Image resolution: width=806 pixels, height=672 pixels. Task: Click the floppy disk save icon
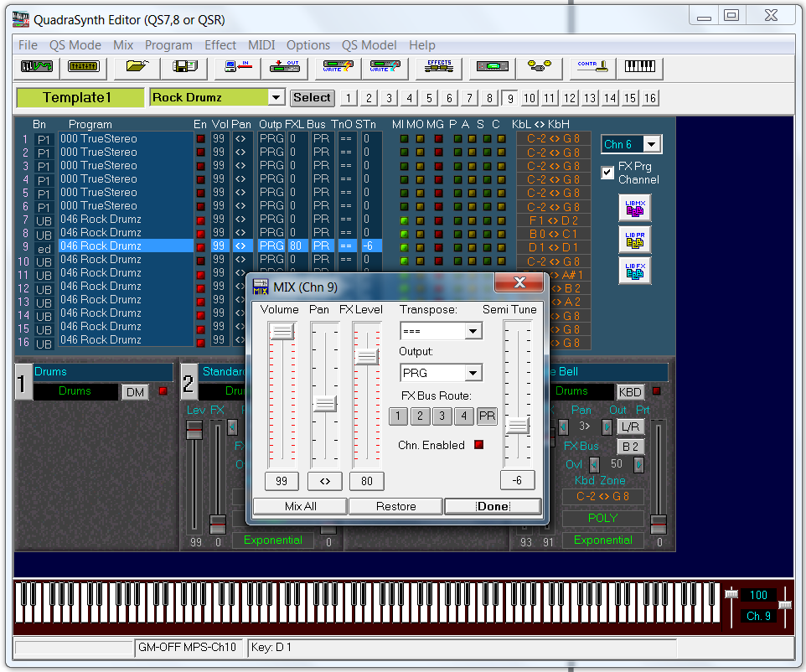[x=183, y=66]
